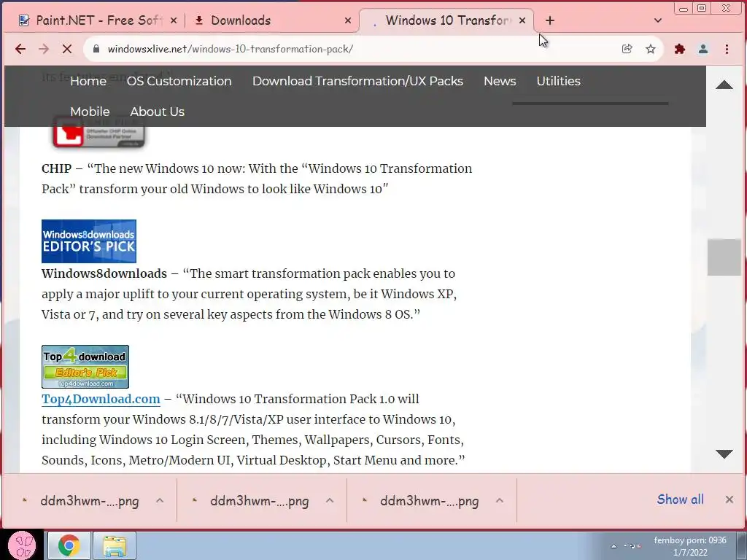Share this page icon
Screen dimensions: 747x560
point(627,49)
